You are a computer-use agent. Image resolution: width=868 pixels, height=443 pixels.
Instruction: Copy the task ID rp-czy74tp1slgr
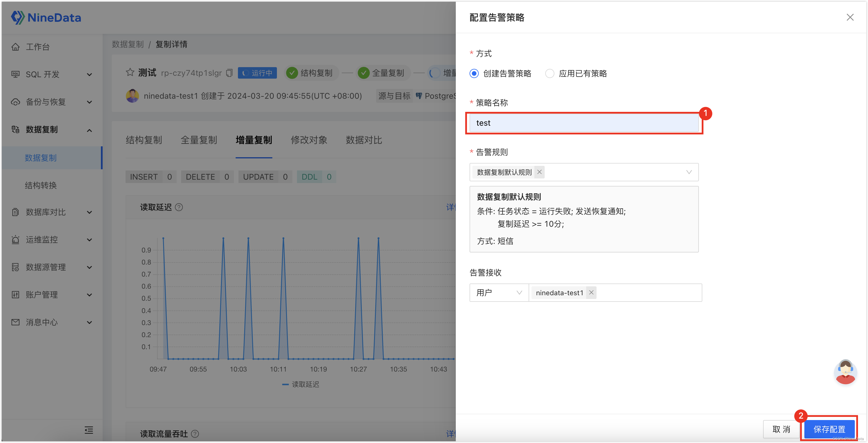[229, 73]
